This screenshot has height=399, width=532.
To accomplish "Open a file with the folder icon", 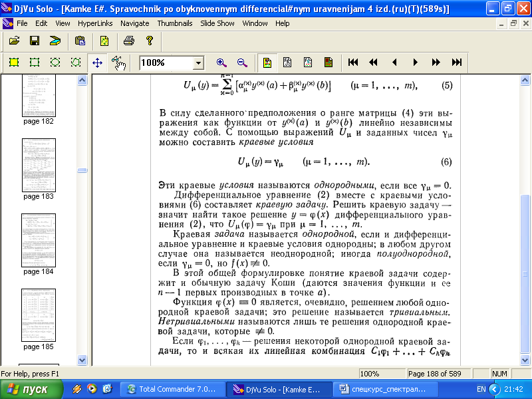I will pos(14,41).
